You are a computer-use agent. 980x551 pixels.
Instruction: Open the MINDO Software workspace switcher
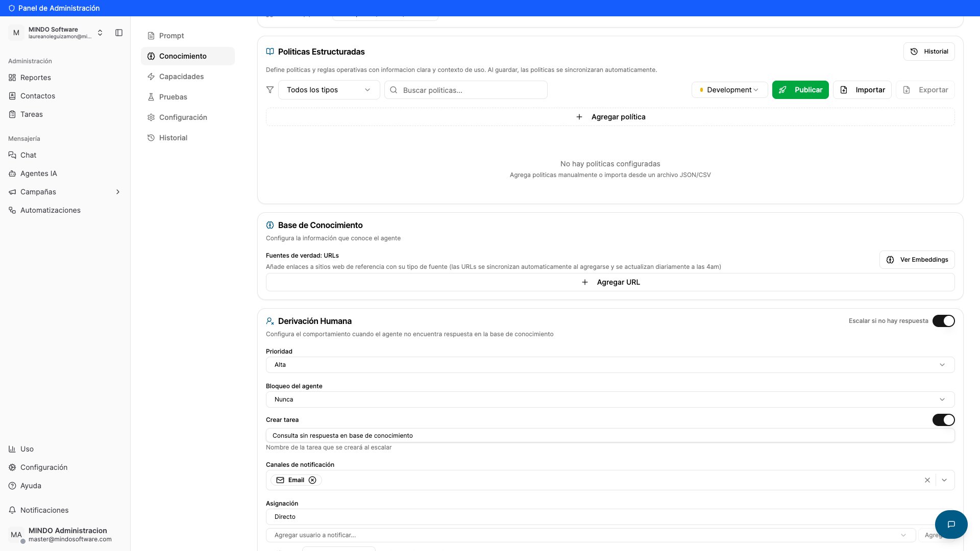tap(56, 33)
